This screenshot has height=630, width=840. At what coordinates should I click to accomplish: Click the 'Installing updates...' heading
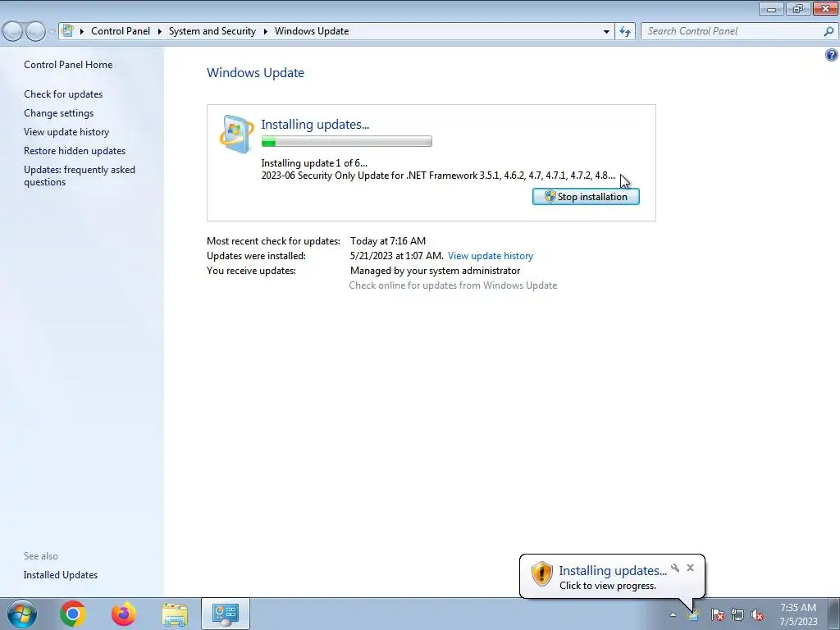pyautogui.click(x=315, y=125)
